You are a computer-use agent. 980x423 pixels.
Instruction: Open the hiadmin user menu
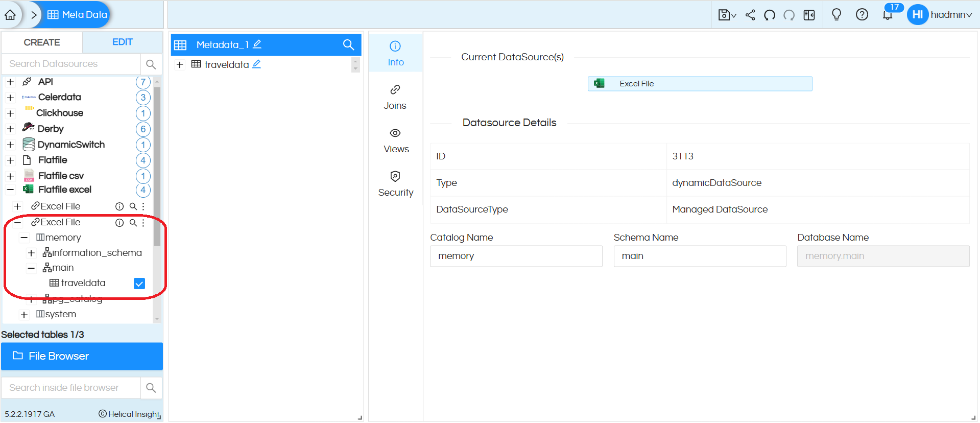(x=940, y=15)
